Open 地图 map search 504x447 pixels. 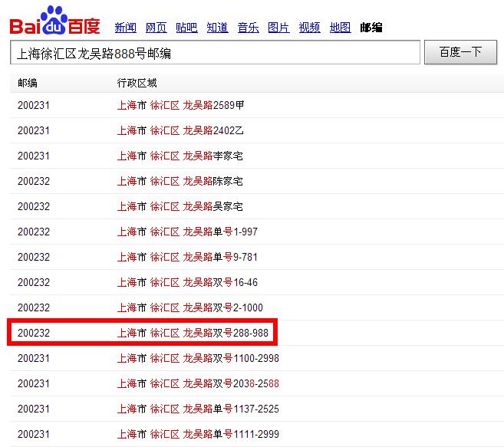[x=340, y=28]
